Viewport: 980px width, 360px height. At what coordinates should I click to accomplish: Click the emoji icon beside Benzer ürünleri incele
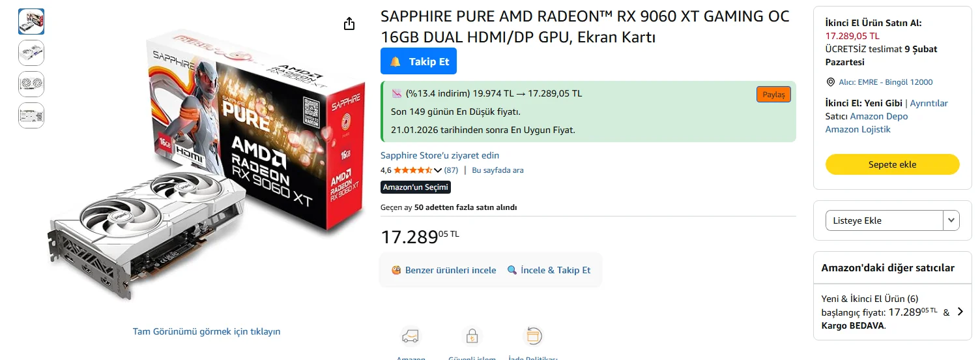(396, 270)
